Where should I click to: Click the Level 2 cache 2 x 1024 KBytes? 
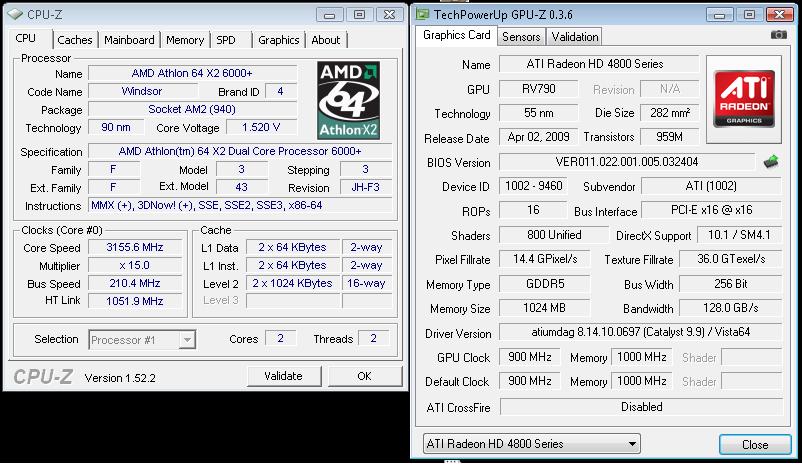pos(293,283)
